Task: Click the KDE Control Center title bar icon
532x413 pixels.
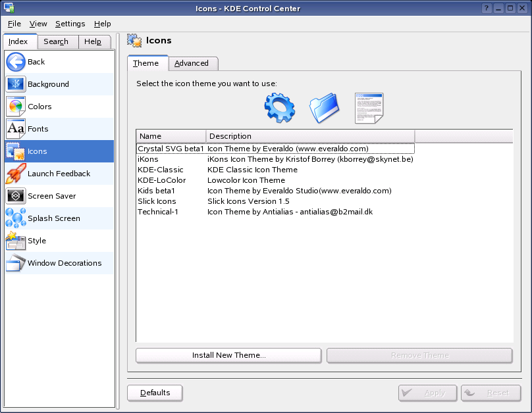Action: 9,8
